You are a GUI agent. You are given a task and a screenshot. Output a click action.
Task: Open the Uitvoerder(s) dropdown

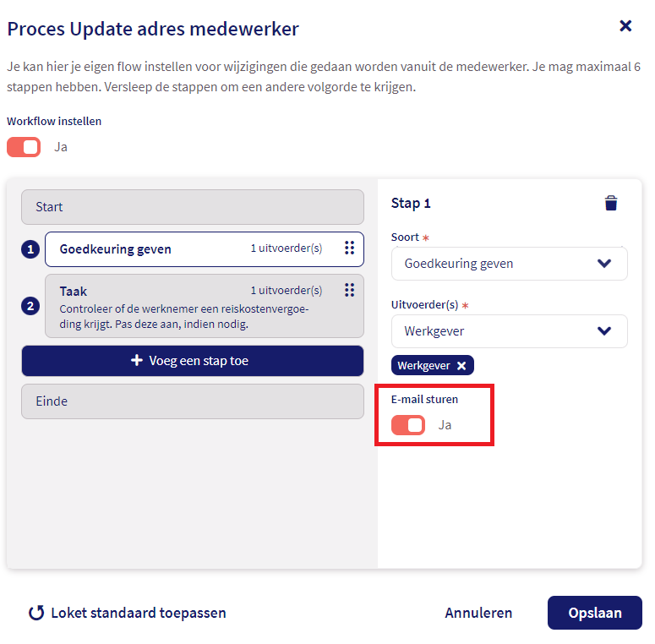pyautogui.click(x=510, y=331)
